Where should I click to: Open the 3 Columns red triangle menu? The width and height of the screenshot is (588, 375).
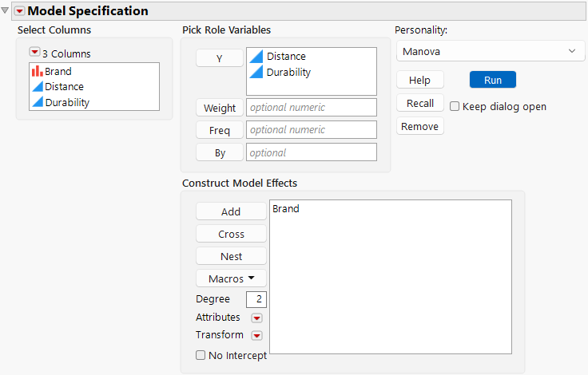point(34,53)
